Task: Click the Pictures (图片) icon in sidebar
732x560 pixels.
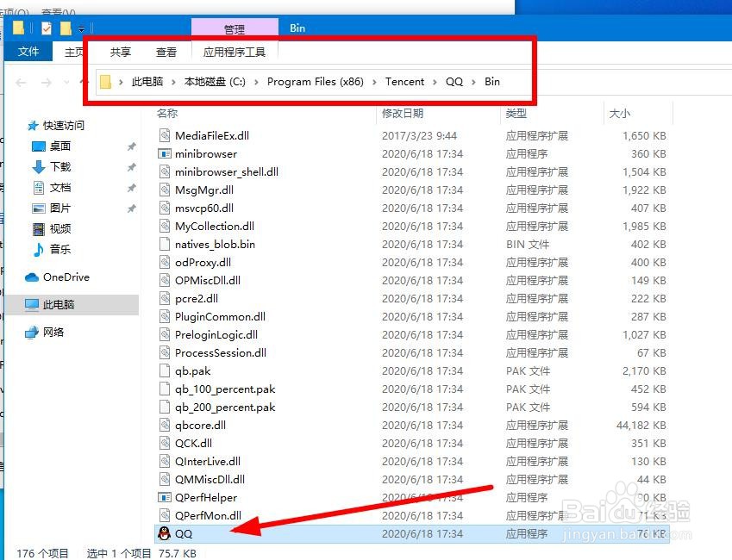Action: tap(38, 208)
